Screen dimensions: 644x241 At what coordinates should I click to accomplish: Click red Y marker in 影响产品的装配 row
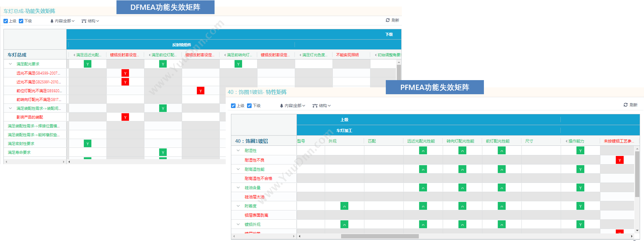click(x=125, y=117)
